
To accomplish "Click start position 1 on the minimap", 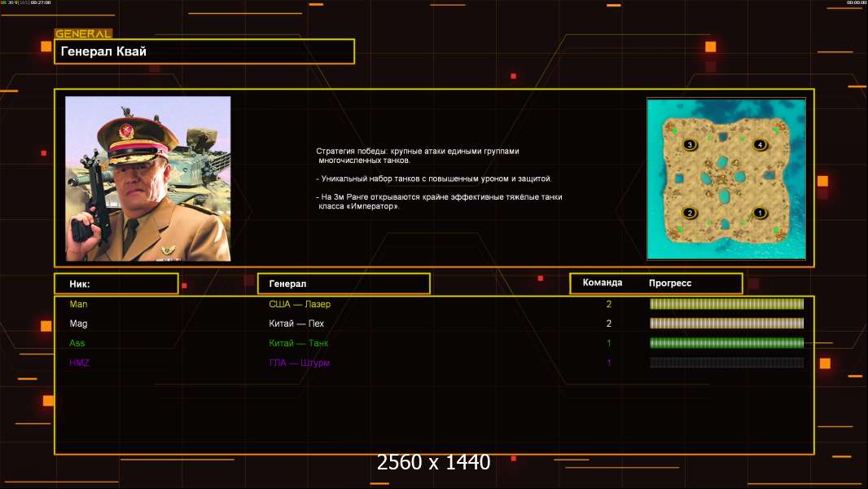I will point(760,213).
